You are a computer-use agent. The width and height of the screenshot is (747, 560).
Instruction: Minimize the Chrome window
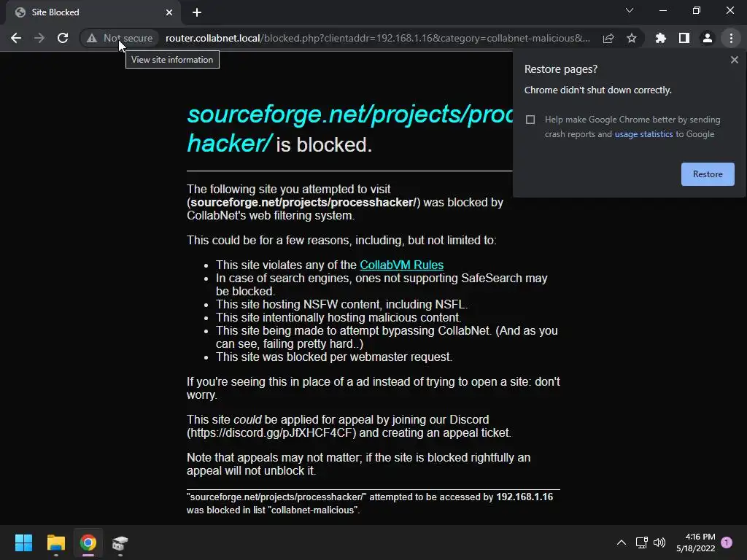click(662, 10)
